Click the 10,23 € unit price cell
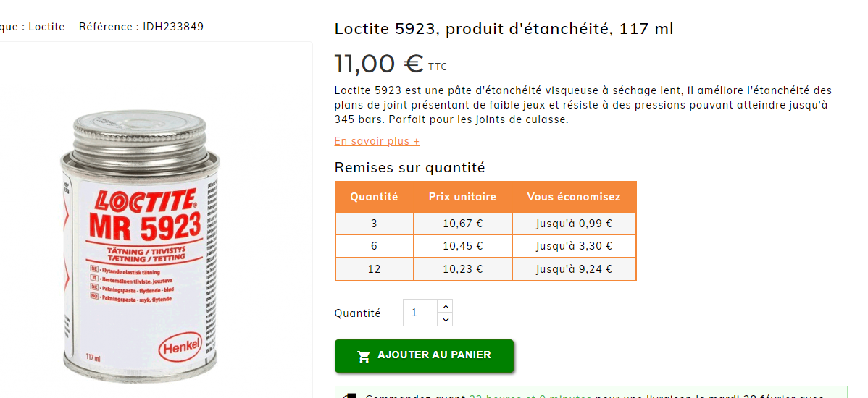The image size is (868, 398). click(x=462, y=269)
